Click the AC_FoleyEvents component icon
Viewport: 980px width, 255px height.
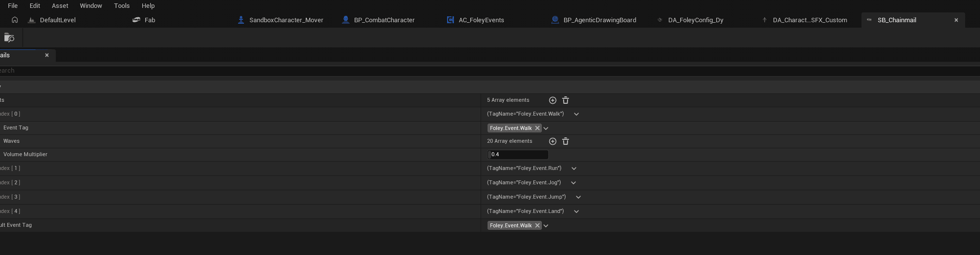[450, 20]
